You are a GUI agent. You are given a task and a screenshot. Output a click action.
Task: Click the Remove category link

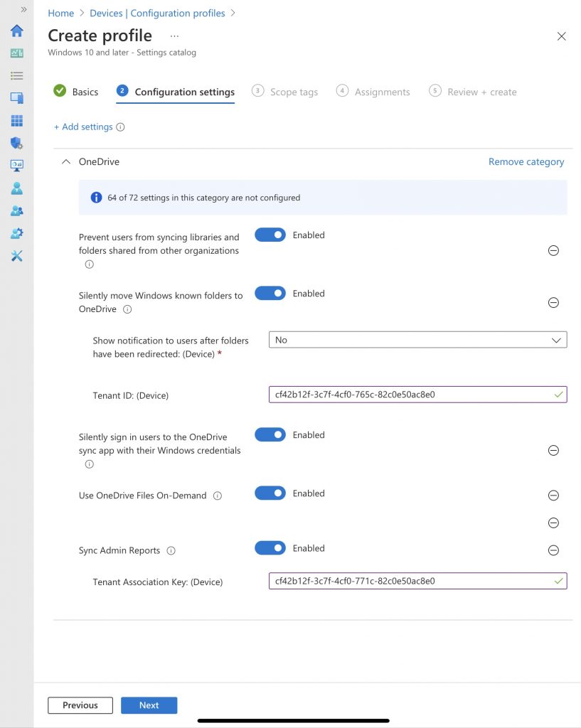(x=526, y=162)
